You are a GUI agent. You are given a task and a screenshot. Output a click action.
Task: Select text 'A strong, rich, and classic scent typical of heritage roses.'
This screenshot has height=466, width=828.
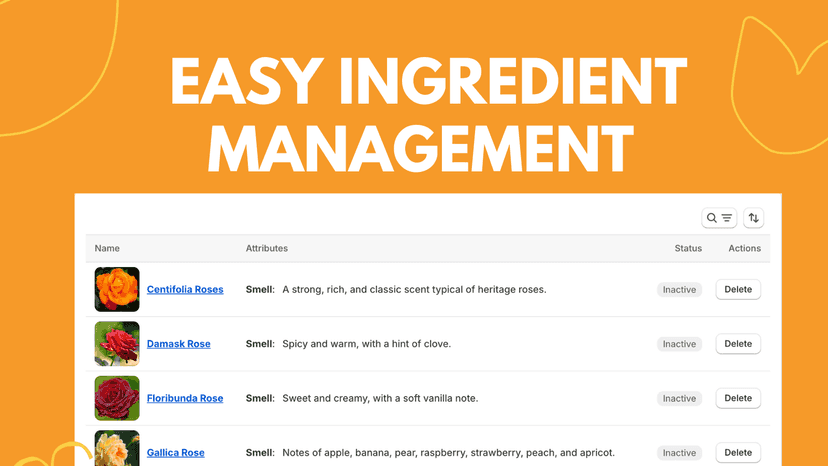click(x=415, y=290)
